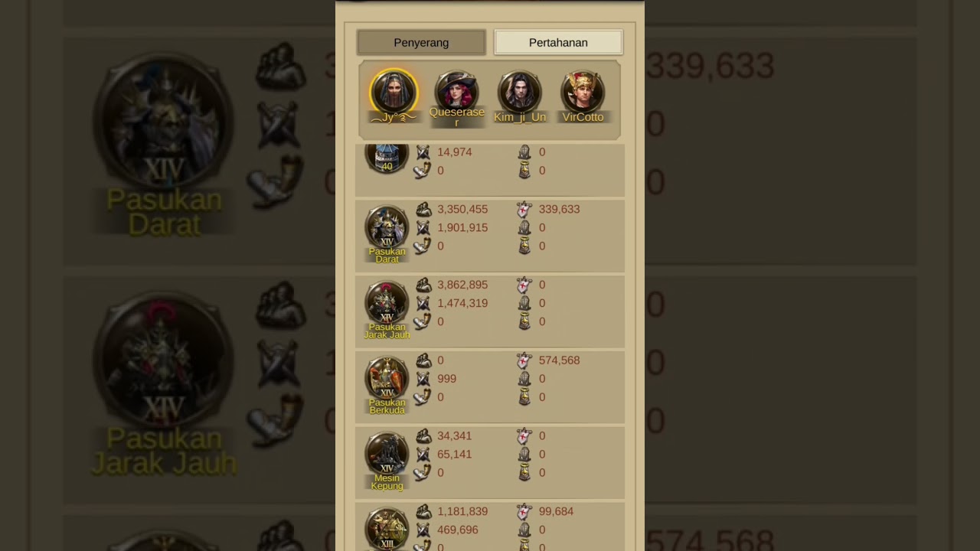Viewport: 980px width, 551px height.
Task: Select the Queseraser player avatar
Action: (456, 90)
